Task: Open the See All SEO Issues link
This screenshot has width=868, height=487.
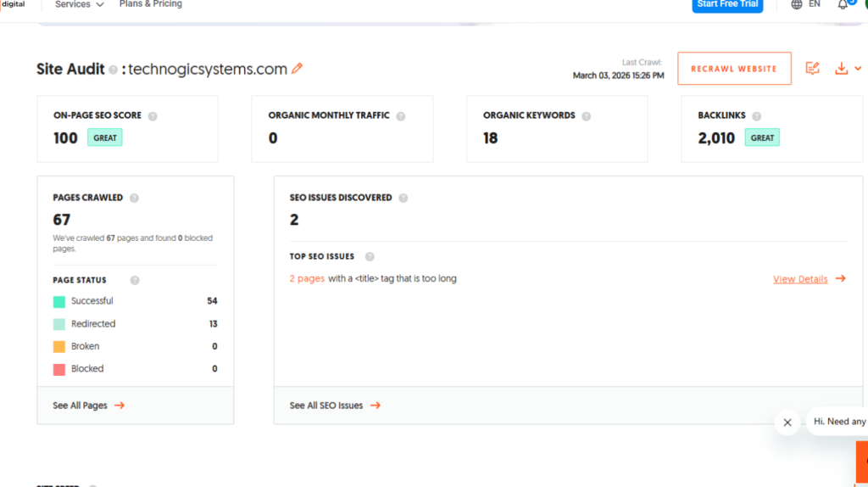Action: pos(326,406)
